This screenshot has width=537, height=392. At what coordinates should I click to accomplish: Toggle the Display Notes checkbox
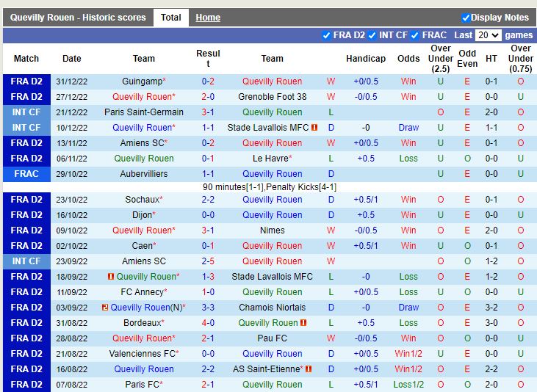pyautogui.click(x=466, y=18)
